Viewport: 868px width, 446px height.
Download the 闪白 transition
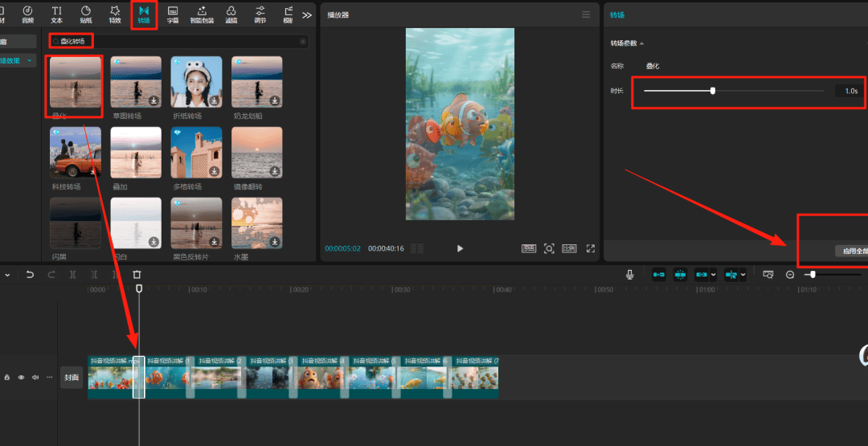(154, 242)
